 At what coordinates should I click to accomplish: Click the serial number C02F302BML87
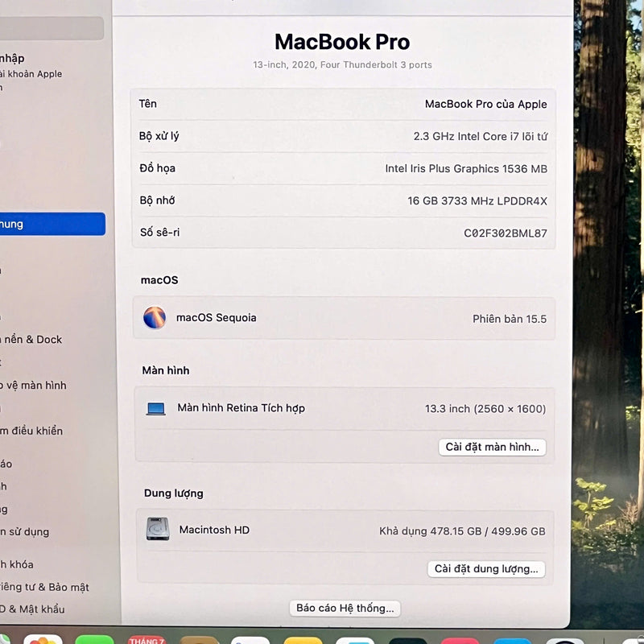pos(505,233)
